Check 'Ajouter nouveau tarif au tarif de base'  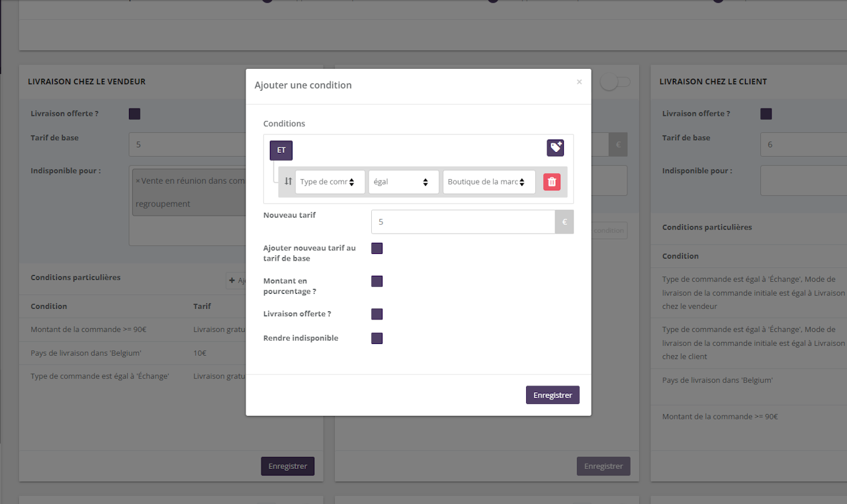coord(377,249)
